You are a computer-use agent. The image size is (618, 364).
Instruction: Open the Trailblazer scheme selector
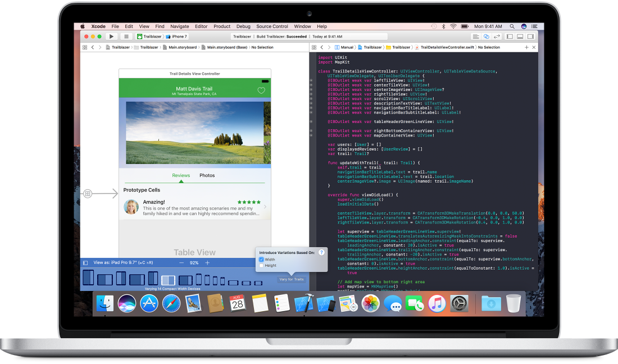point(149,37)
